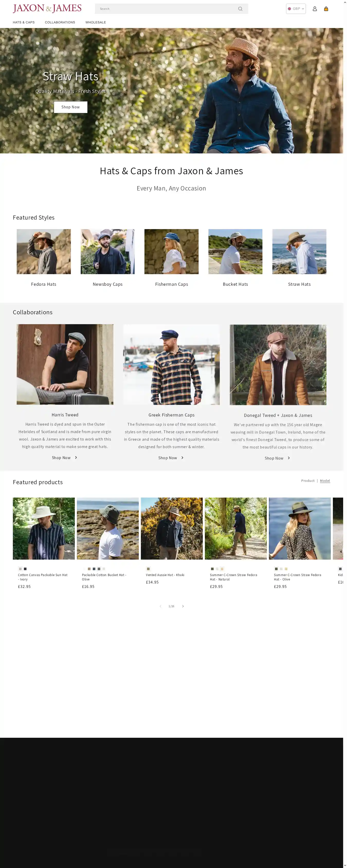Click the previous products page arrow
The image size is (347, 868).
(160, 606)
